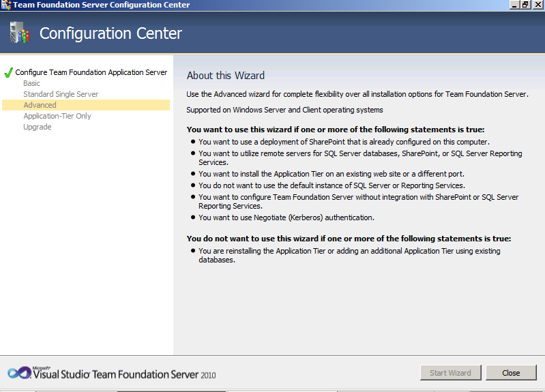Click 'You want to use this wizard' heading
The image size is (545, 392).
336,130
